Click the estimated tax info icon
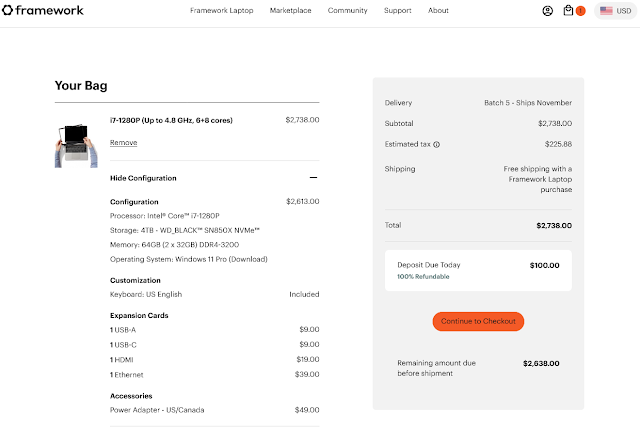This screenshot has width=640, height=430. click(x=437, y=144)
